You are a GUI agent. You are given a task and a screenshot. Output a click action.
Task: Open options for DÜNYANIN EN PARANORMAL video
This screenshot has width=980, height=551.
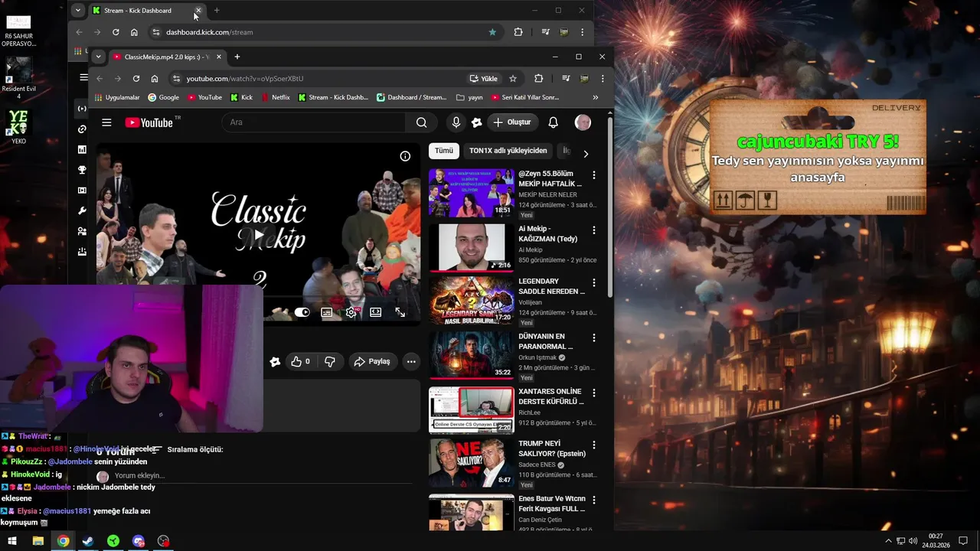pyautogui.click(x=593, y=337)
